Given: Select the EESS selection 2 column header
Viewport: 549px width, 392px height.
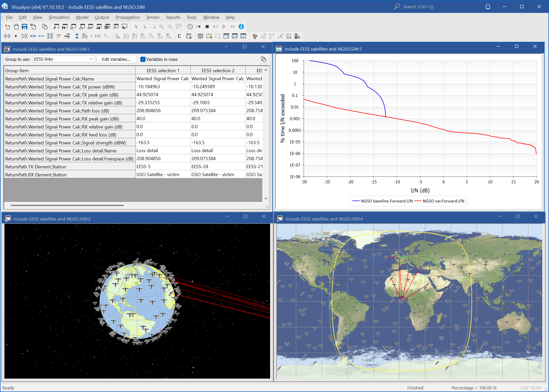Looking at the screenshot, I should (218, 70).
